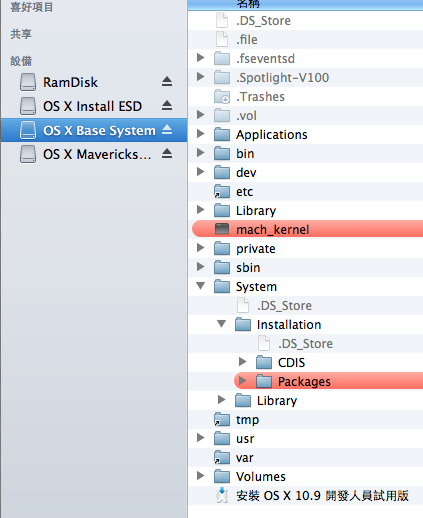The image size is (423, 518).
Task: Expand the Packages folder
Action: (243, 381)
